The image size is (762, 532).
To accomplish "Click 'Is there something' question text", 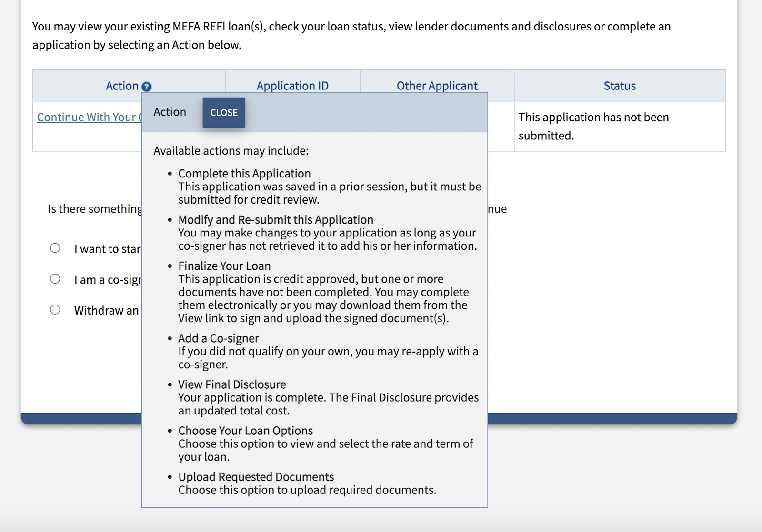I will coord(95,209).
